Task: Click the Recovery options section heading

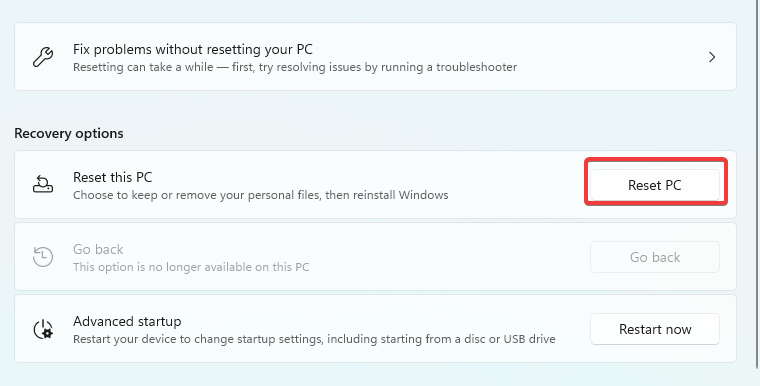Action: coord(69,133)
